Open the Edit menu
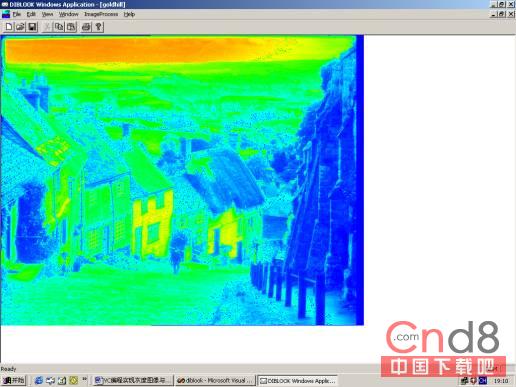516x387 pixels. click(x=31, y=14)
